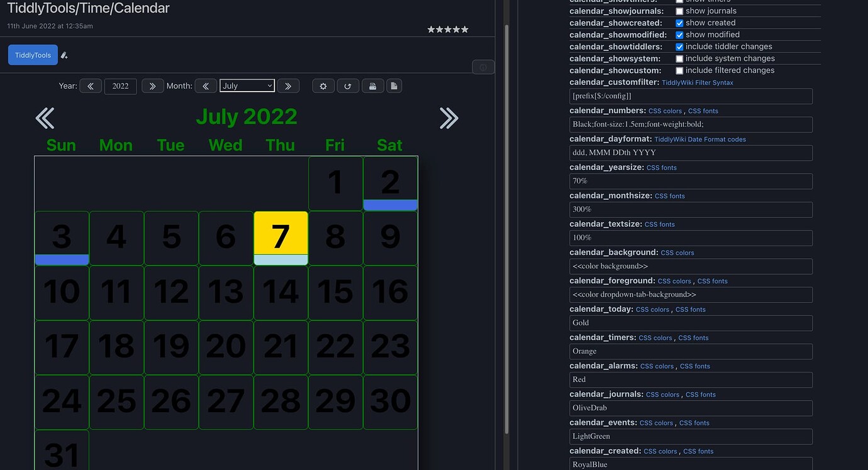Screen dimensions: 868x470
Task: Click the document icon in the calendar toolbar
Action: click(394, 85)
